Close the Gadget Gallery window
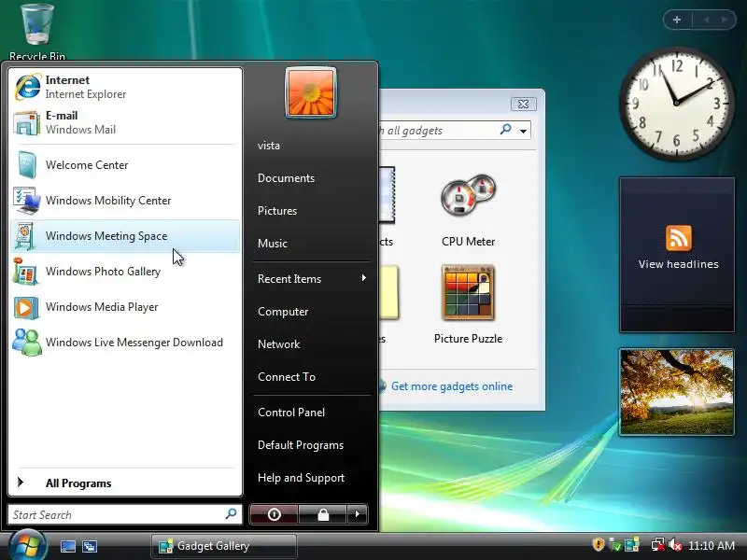747x560 pixels. coord(523,104)
